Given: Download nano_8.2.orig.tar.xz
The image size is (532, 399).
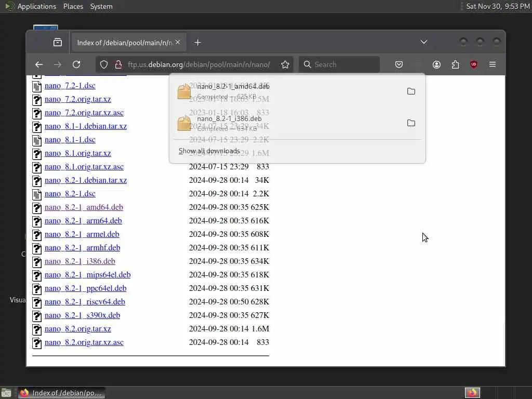Looking at the screenshot, I should [x=78, y=329].
